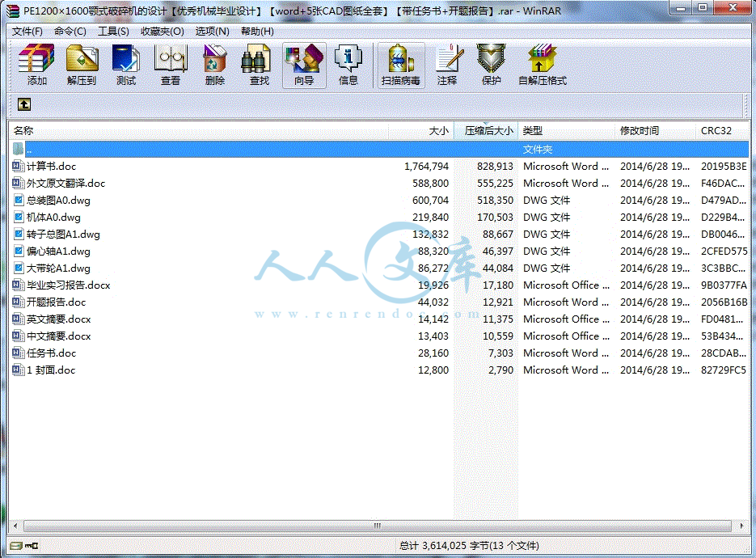Sort by the 类型 column header
Viewport: 756px width, 558px height.
[x=566, y=131]
